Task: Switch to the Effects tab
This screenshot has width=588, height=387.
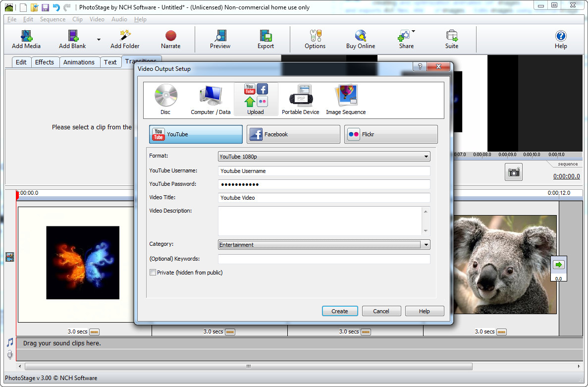Action: click(x=44, y=62)
